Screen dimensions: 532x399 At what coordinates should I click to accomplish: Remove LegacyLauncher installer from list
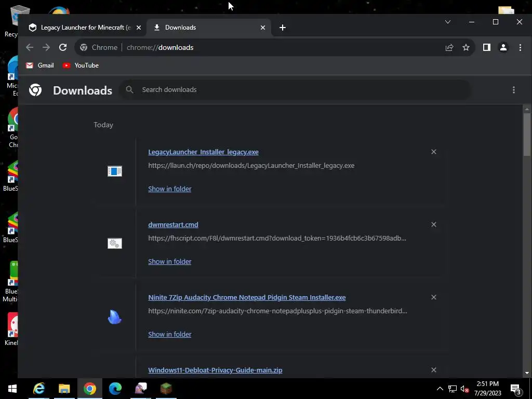coord(434,152)
